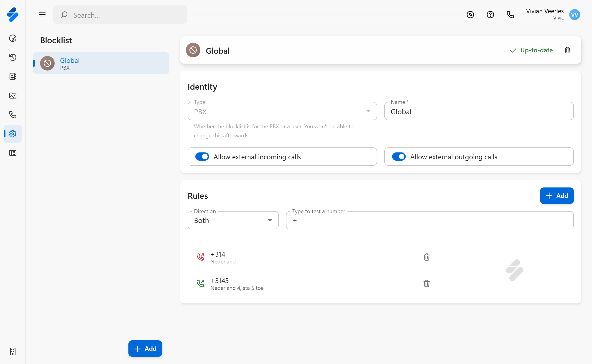Click the Type to test a number field
This screenshot has height=364, width=592.
[x=429, y=220]
